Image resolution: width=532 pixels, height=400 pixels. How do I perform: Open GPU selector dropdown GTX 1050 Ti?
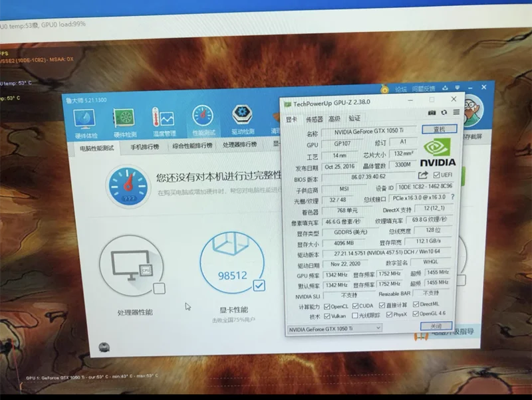334,329
